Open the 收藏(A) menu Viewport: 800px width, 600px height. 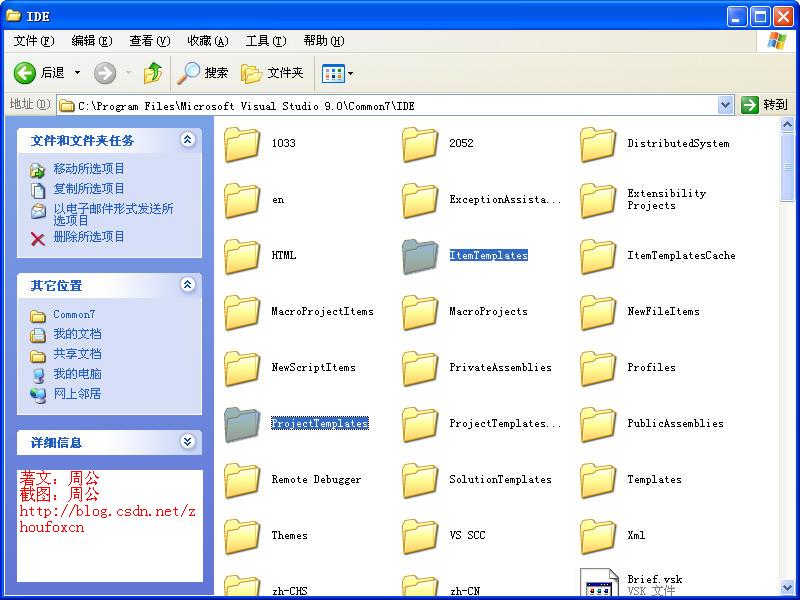coord(208,41)
